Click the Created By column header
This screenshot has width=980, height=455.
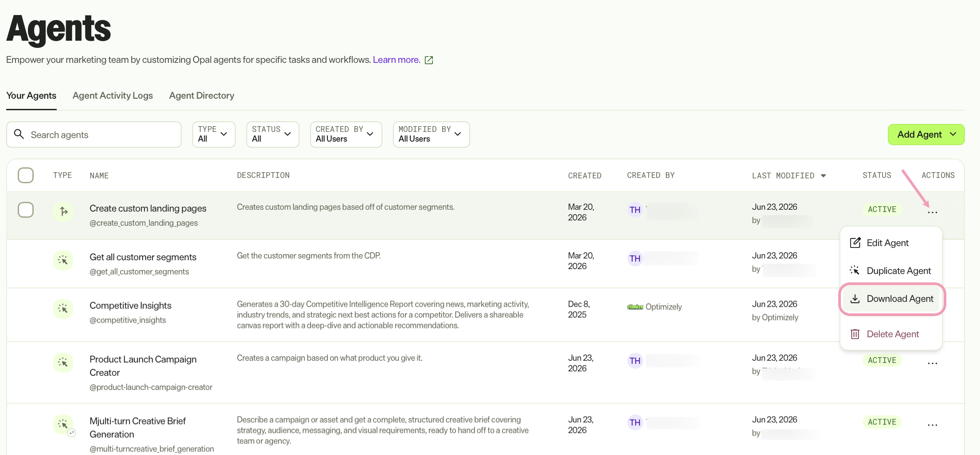[651, 175]
